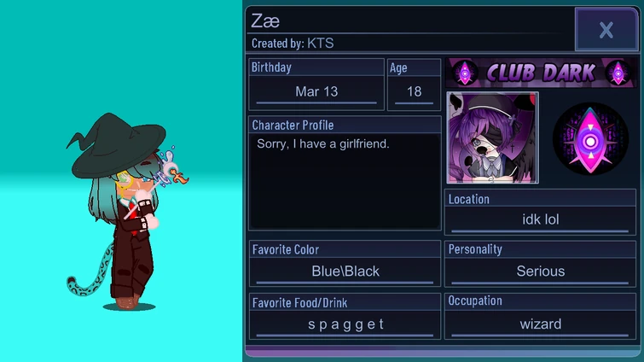Edit the Age field showing 18

tap(414, 91)
